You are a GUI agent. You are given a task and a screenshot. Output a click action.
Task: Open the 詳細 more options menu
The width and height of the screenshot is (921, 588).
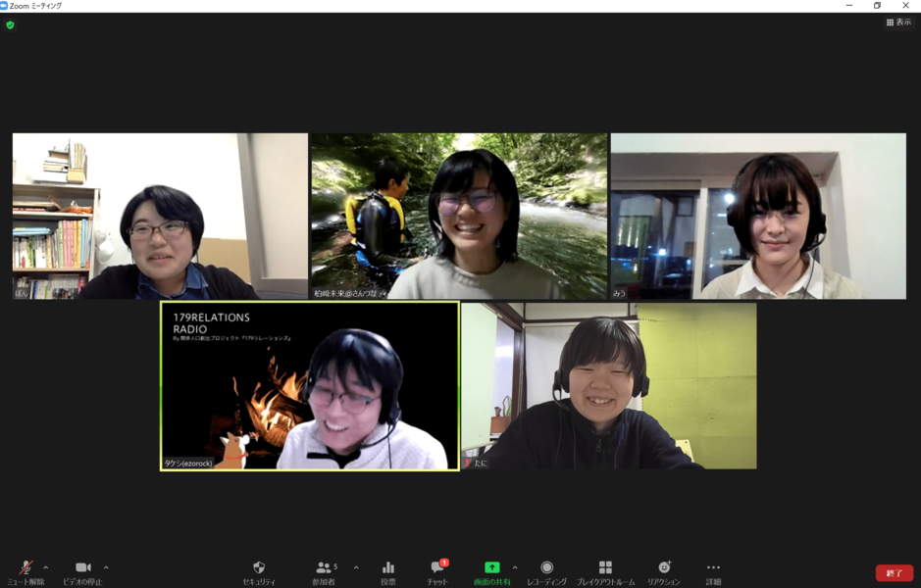[713, 569]
